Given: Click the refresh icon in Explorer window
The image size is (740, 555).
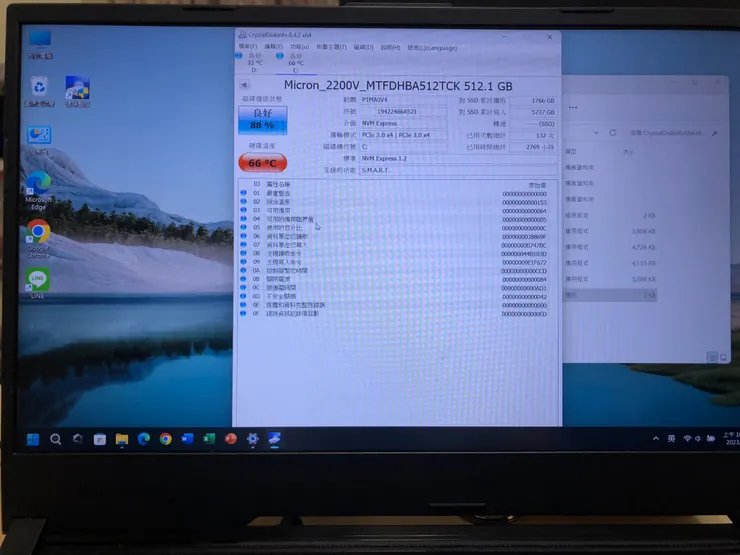Looking at the screenshot, I should [x=613, y=133].
